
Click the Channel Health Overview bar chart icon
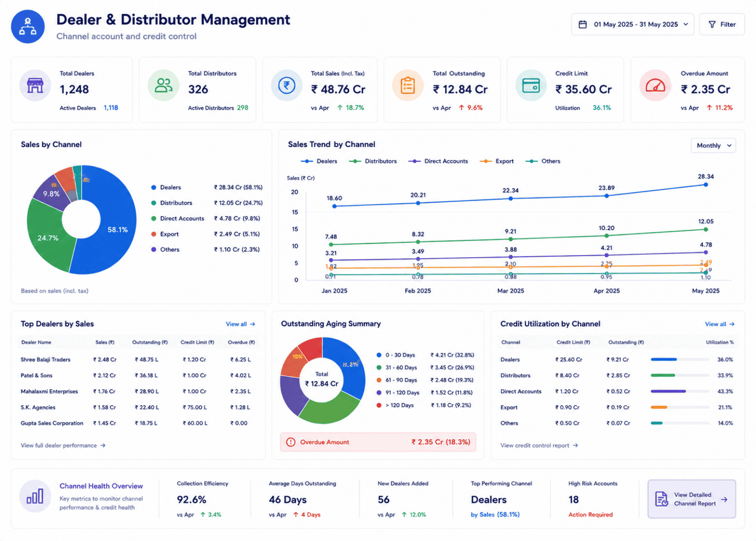(x=35, y=496)
